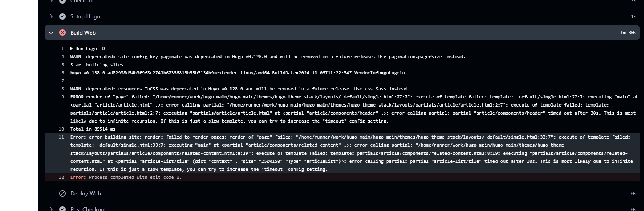Click the Post Checkout success checkmark icon

click(x=62, y=209)
